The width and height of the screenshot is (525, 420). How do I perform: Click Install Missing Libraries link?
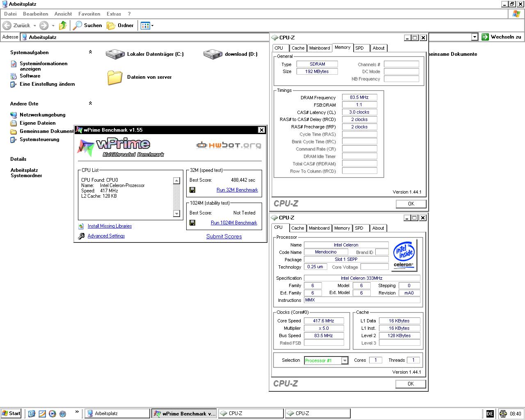tap(110, 226)
